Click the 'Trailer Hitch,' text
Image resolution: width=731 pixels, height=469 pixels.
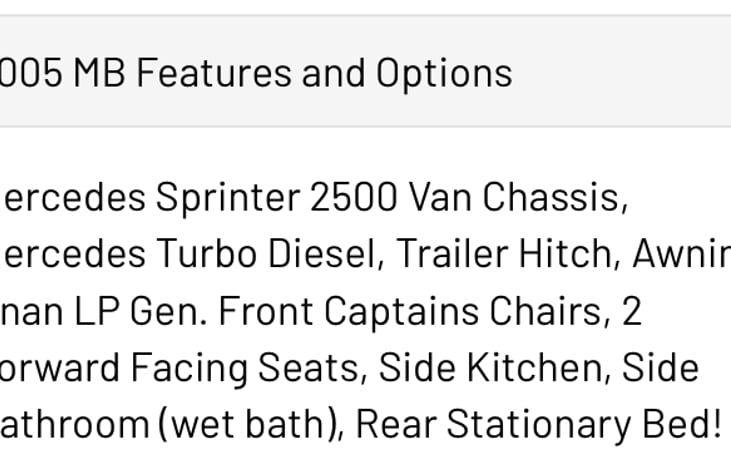point(509,254)
